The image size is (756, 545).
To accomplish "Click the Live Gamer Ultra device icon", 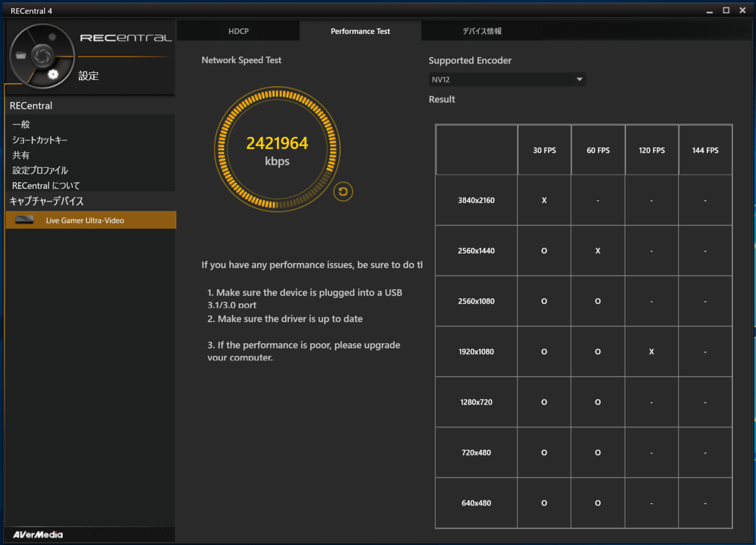I will (x=24, y=220).
